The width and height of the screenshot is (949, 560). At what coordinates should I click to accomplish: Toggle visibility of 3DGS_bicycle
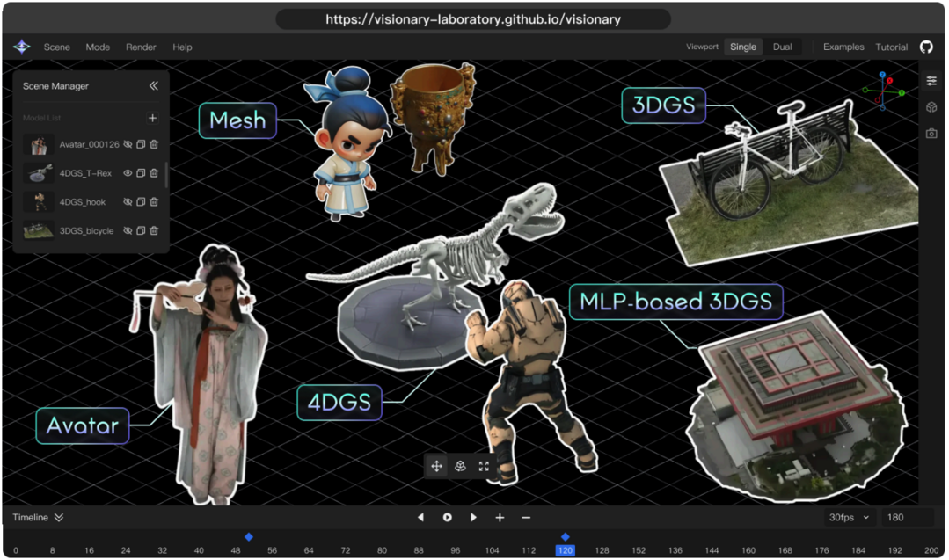[x=128, y=229]
